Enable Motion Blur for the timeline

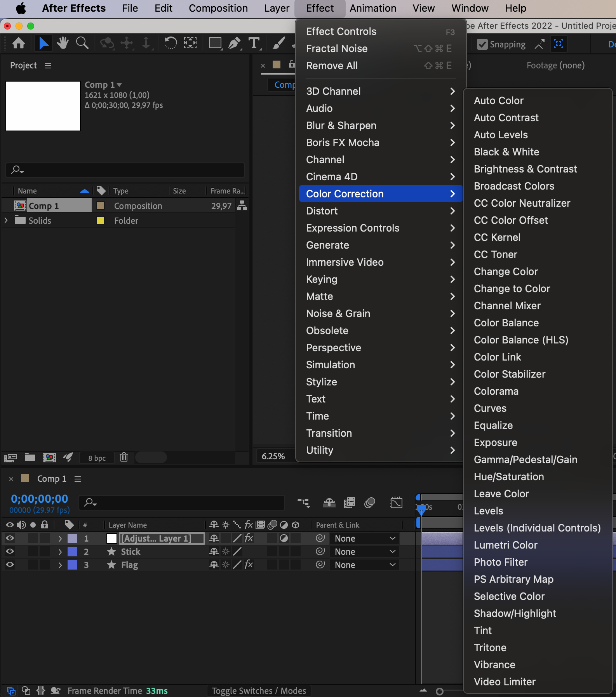pyautogui.click(x=370, y=503)
